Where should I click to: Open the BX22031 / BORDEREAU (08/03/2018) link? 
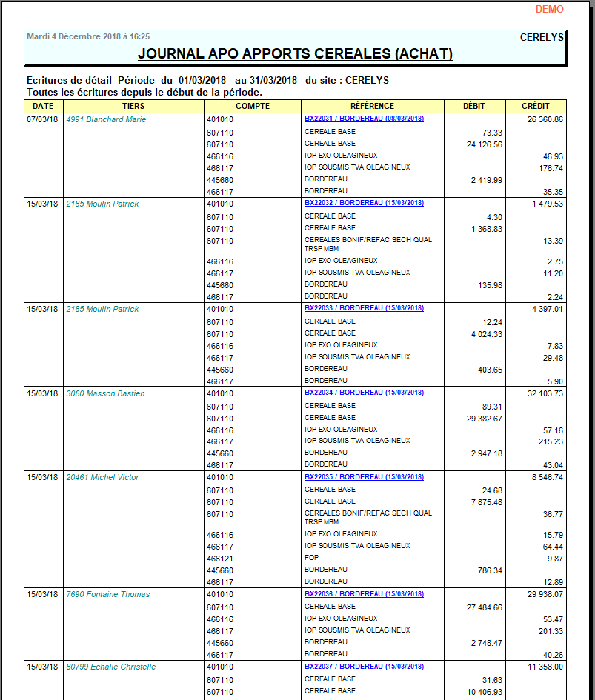click(364, 119)
